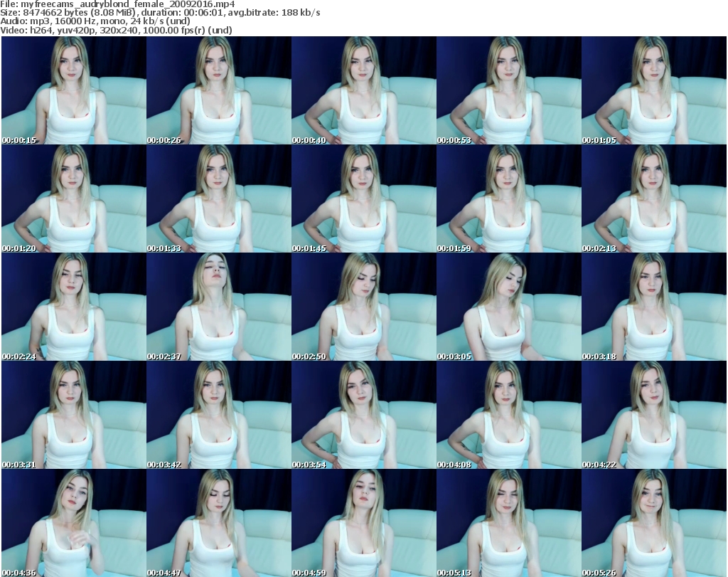Pick the thumbnail frame stamped 00:02:24

coord(74,307)
